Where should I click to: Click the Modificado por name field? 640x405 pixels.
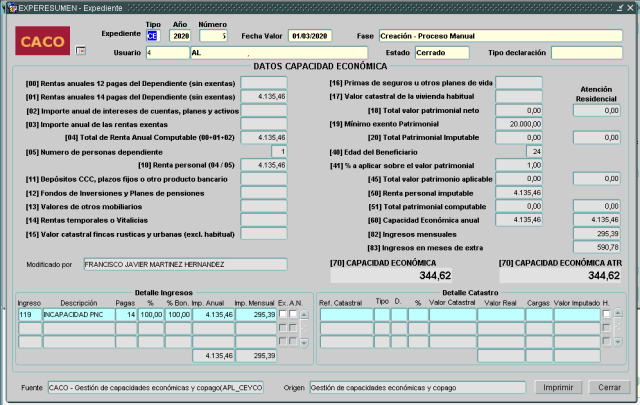[184, 265]
